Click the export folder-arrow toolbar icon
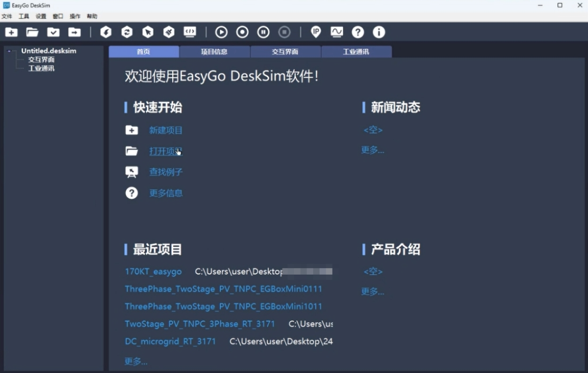Image resolution: width=588 pixels, height=373 pixels. pos(74,32)
